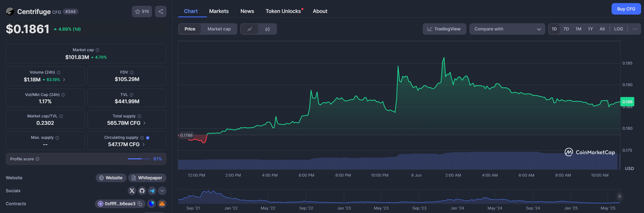The image size is (644, 213).
Task: Open more chart options ellipsis
Action: (x=635, y=29)
